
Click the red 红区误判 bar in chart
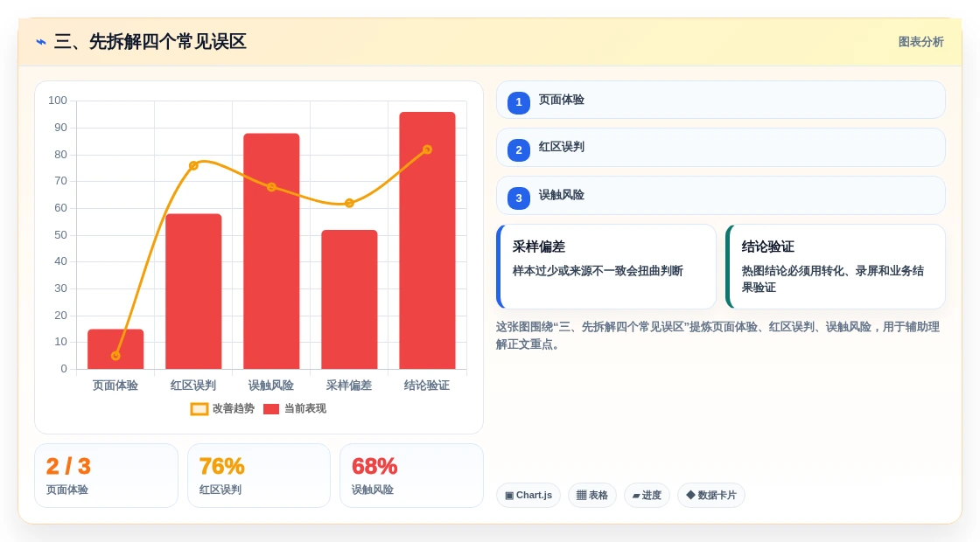click(193, 292)
